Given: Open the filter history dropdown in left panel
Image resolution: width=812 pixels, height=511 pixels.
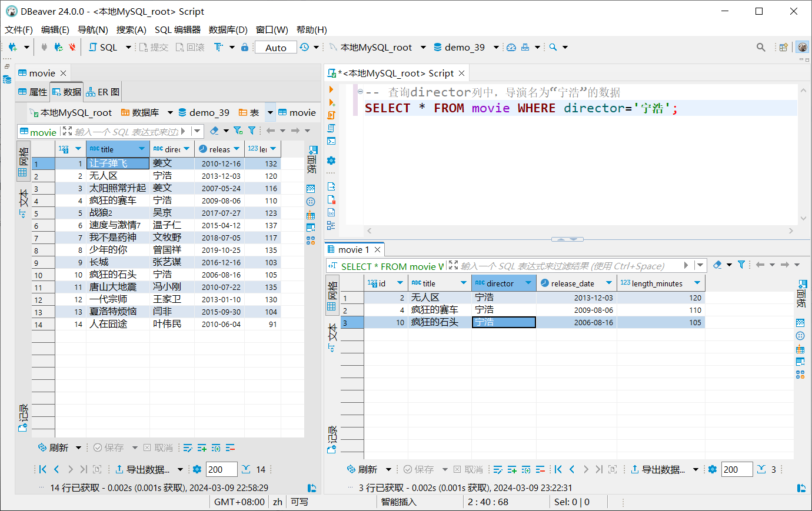Looking at the screenshot, I should click(x=198, y=131).
